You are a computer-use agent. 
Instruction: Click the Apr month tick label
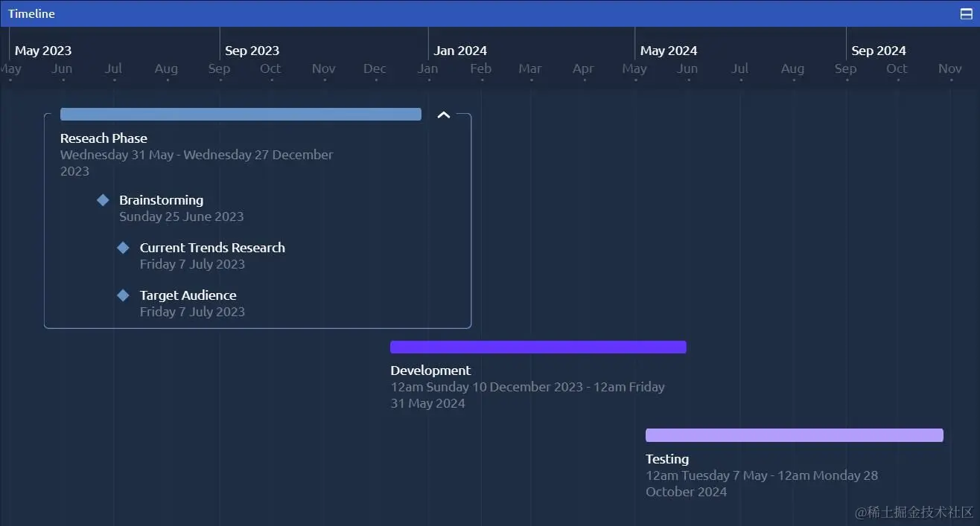[583, 68]
